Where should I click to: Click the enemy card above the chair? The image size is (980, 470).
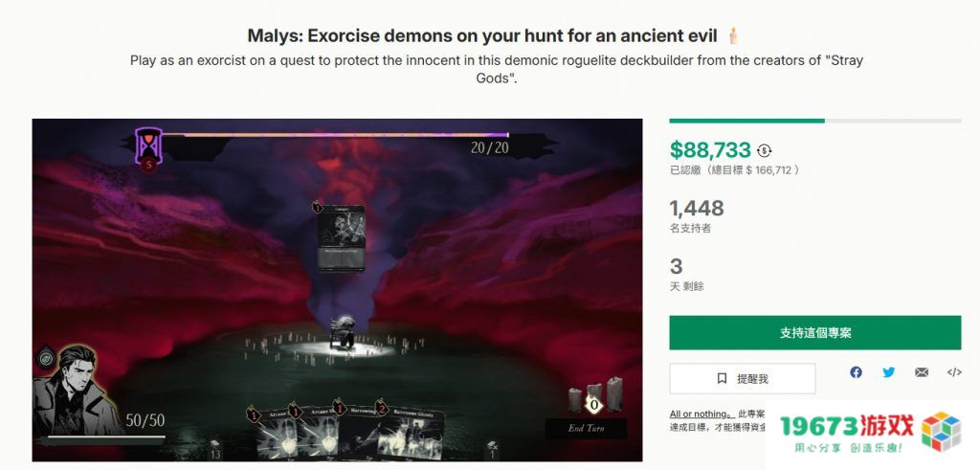tap(341, 237)
